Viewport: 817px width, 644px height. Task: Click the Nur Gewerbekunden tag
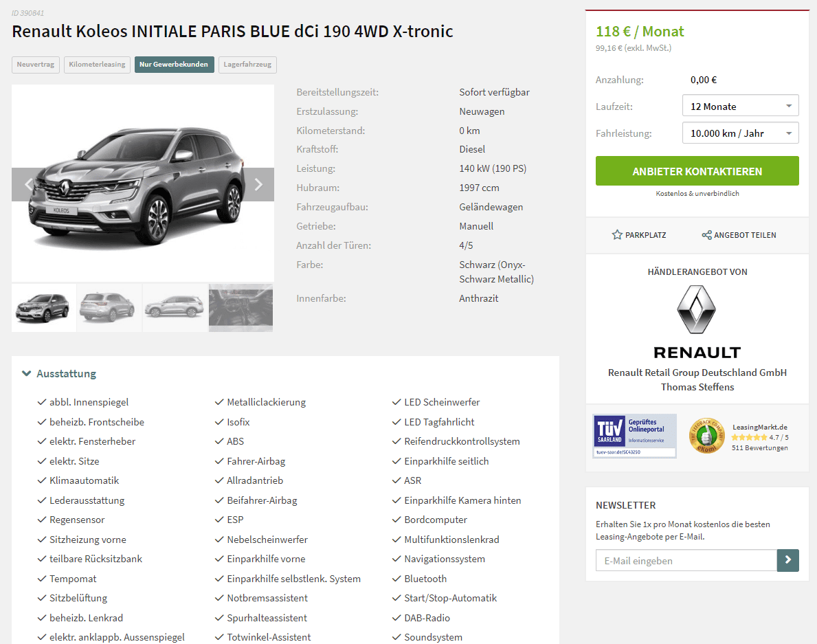point(174,65)
